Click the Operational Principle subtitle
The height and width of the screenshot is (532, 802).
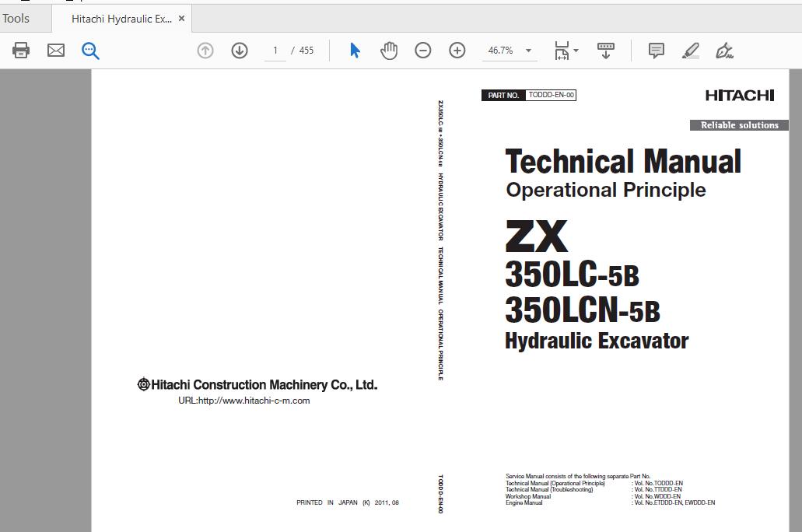(606, 190)
